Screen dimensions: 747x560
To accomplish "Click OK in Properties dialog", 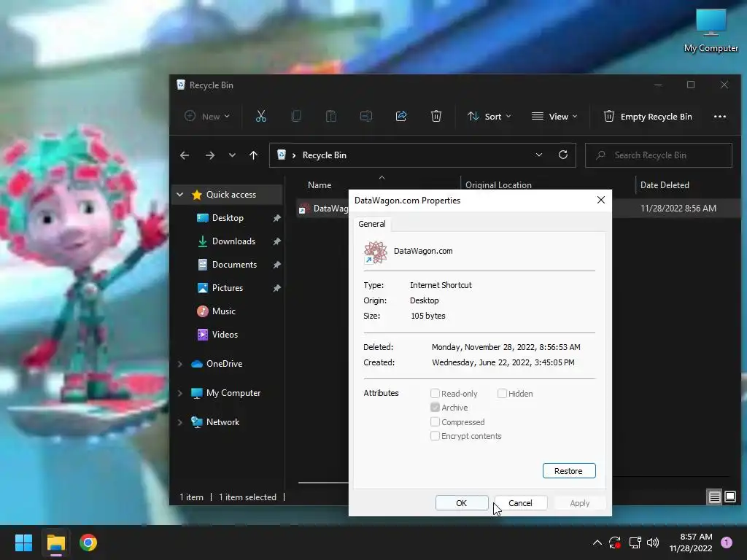I will [462, 503].
